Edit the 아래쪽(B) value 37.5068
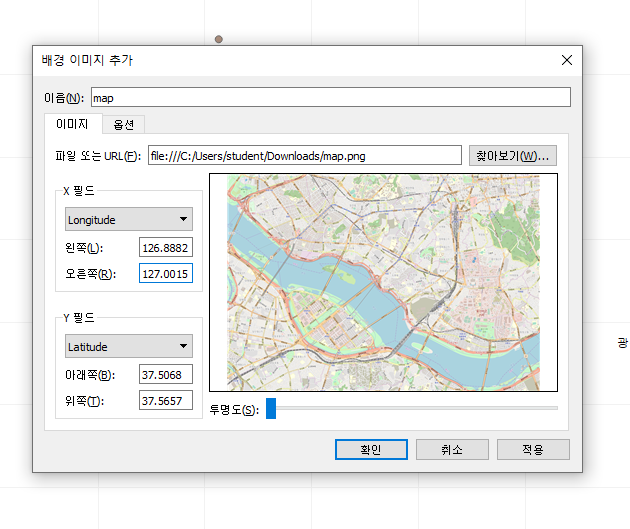 166,374
